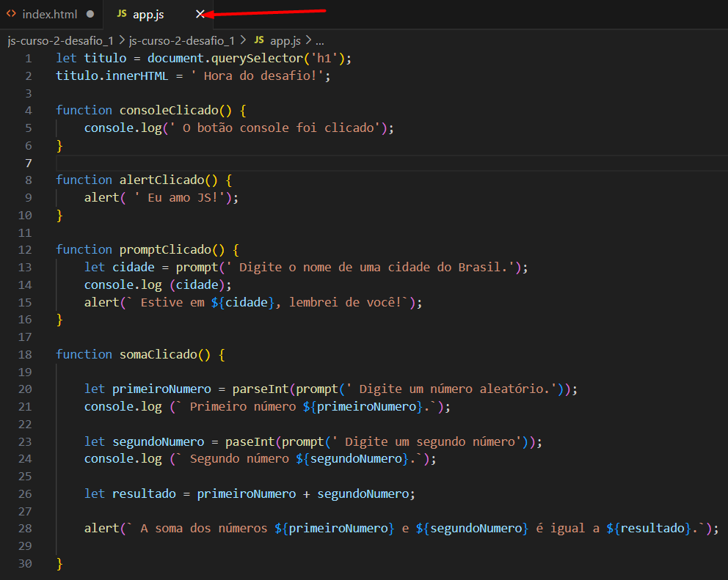Click 'Estive em' template string on line 15

pos(172,303)
